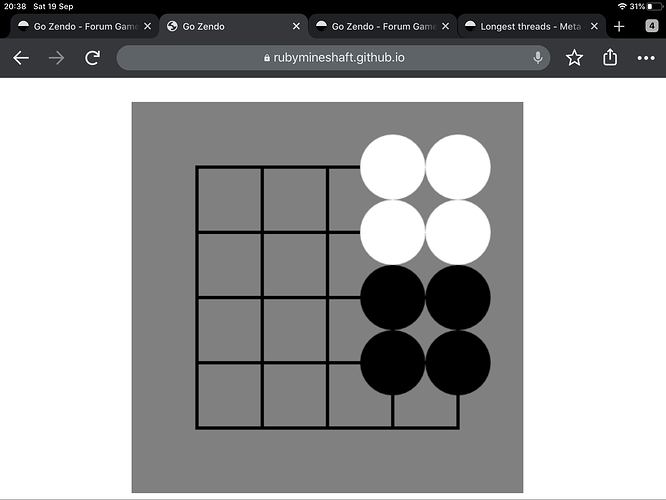This screenshot has height=500, width=666.
Task: Open a new tab with the plus icon
Action: pyautogui.click(x=619, y=26)
